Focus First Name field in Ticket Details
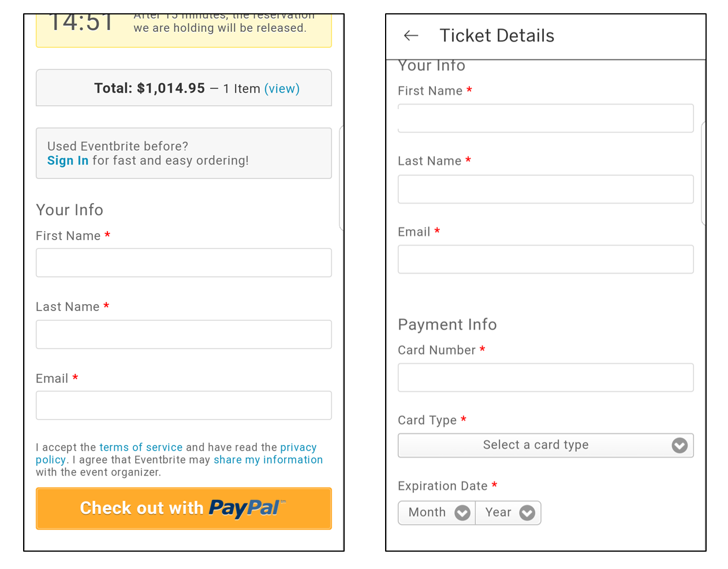728x569 pixels. pos(546,118)
